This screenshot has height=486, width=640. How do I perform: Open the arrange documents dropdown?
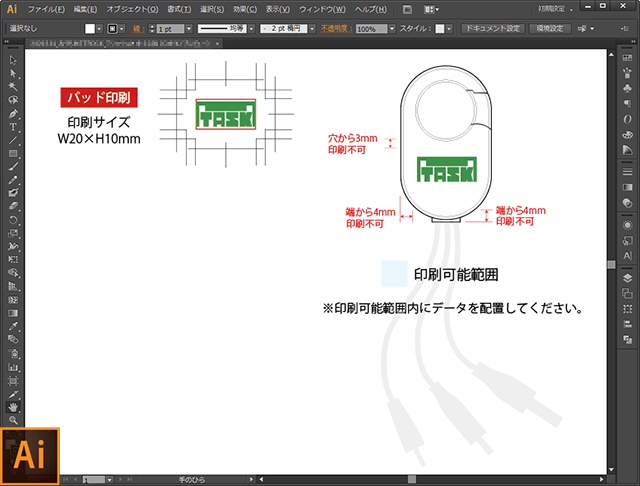(x=431, y=9)
